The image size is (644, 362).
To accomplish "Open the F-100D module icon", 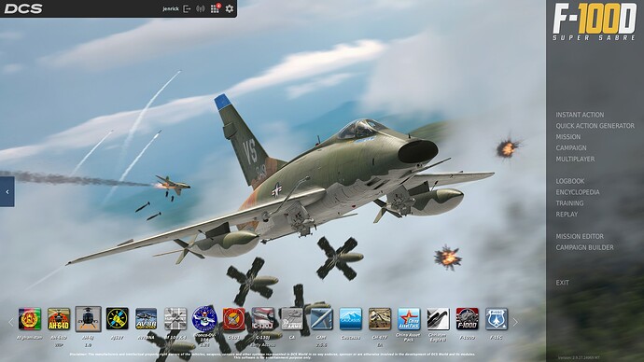I will coord(467,319).
